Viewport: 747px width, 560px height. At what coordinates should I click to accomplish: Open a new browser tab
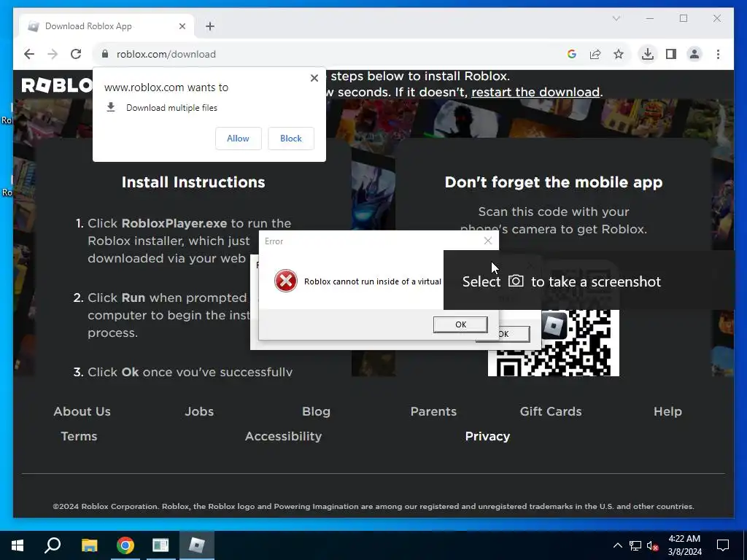pyautogui.click(x=210, y=26)
